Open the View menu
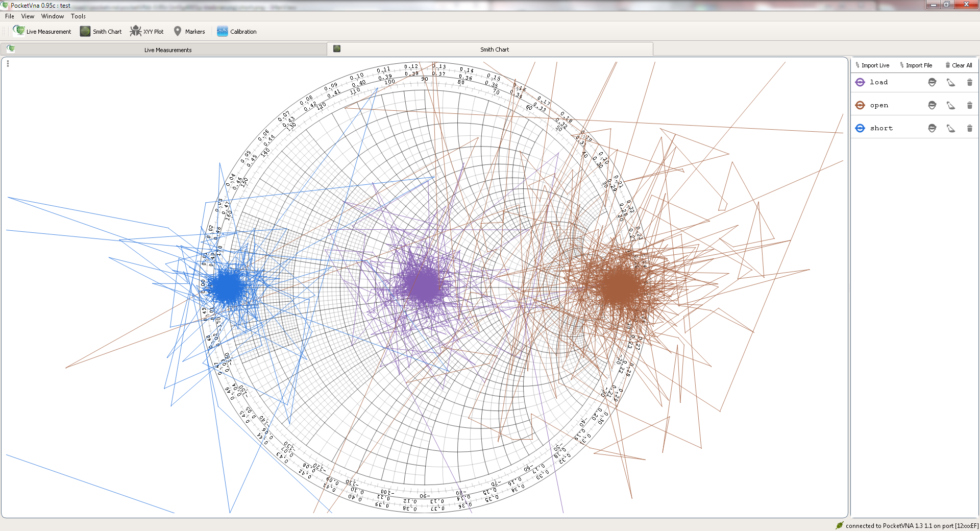Image resolution: width=980 pixels, height=531 pixels. pyautogui.click(x=28, y=16)
